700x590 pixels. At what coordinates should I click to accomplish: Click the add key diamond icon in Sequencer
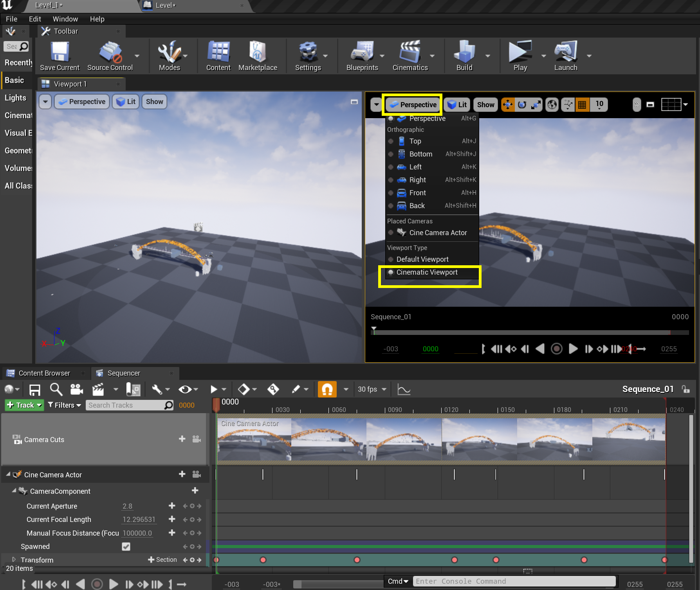pyautogui.click(x=273, y=389)
